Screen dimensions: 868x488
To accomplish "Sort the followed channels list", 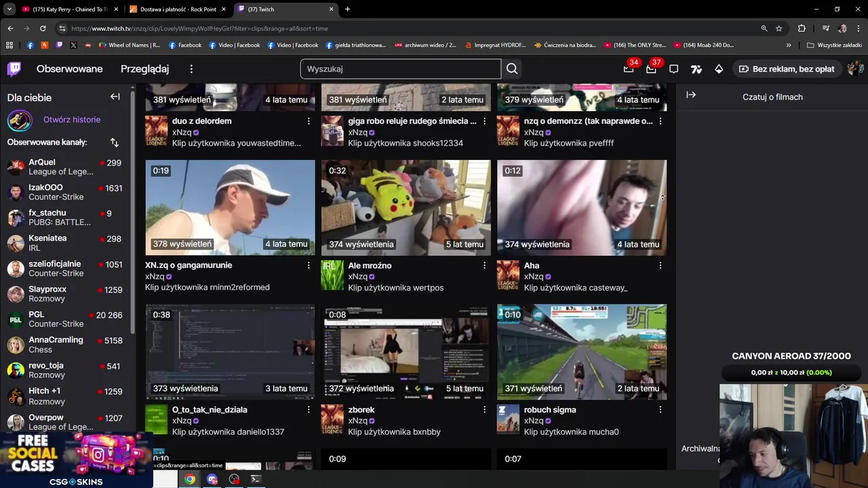I will tap(114, 142).
